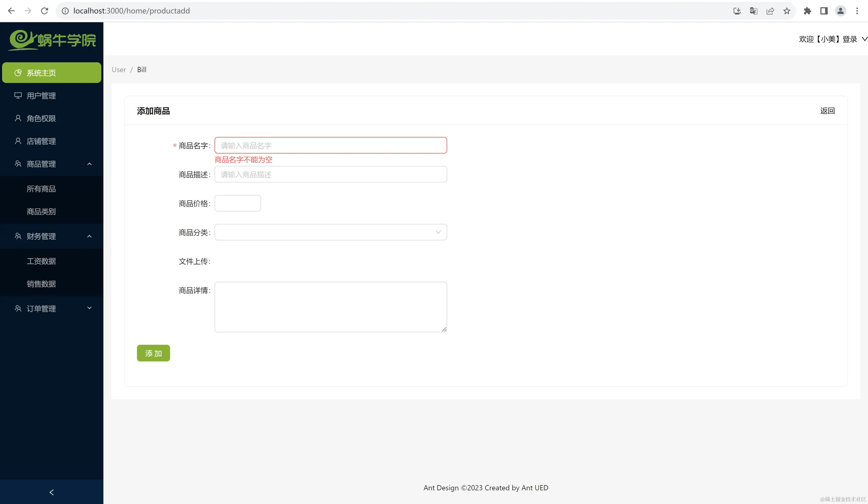Open the 商品分类 dropdown

(330, 232)
